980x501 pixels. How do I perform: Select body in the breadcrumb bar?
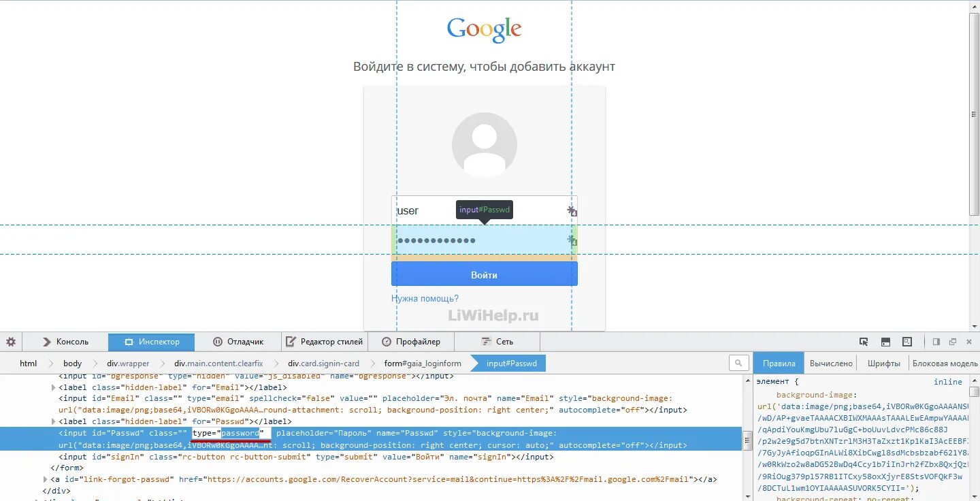click(72, 363)
